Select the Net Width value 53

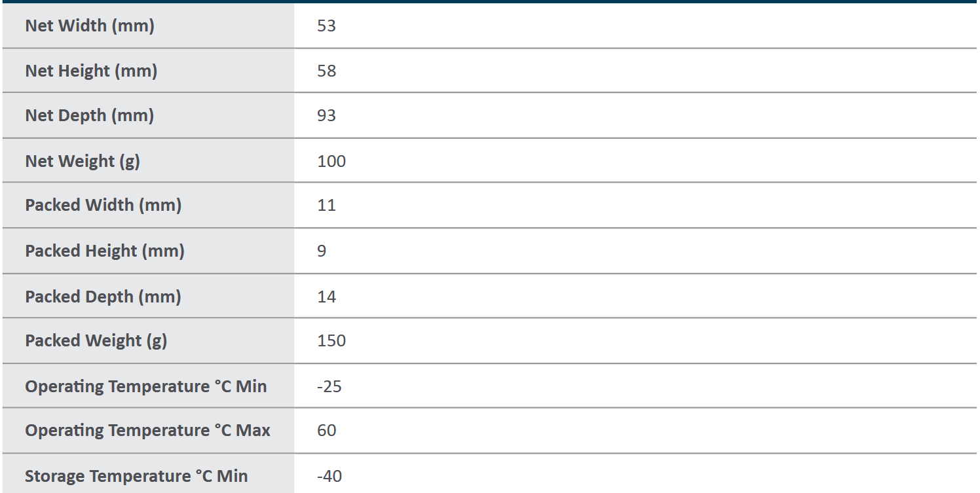[x=326, y=26]
